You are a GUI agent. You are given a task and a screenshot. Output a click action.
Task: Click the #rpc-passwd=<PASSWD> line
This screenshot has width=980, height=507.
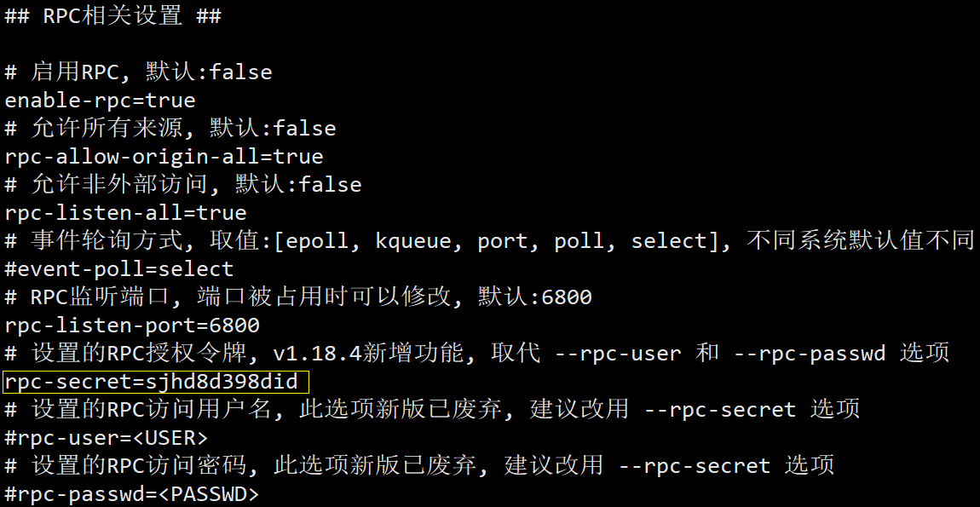(131, 494)
